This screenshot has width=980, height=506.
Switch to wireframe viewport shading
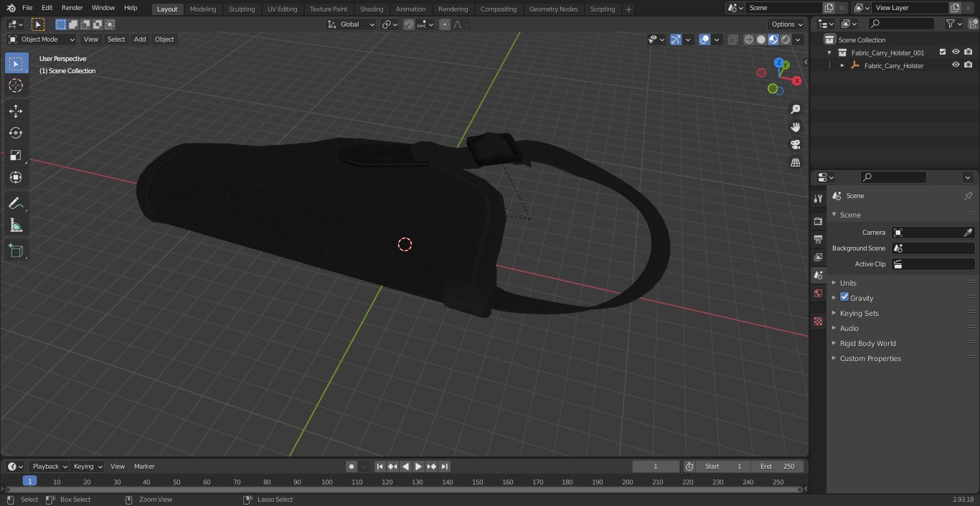coord(748,39)
